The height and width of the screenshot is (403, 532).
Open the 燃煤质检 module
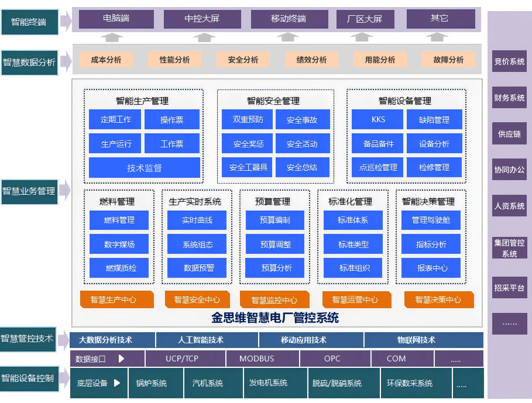point(119,268)
